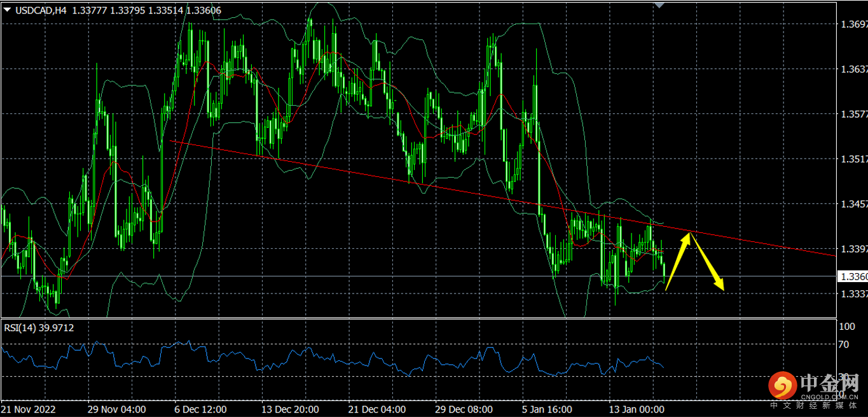
Task: Click the USDCAD,H4 chart title
Action: click(x=41, y=10)
